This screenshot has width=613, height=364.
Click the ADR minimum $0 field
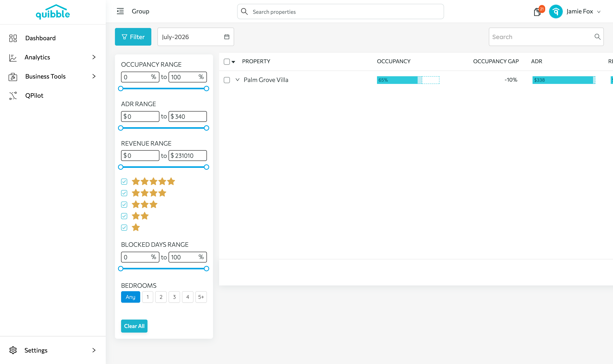click(140, 116)
